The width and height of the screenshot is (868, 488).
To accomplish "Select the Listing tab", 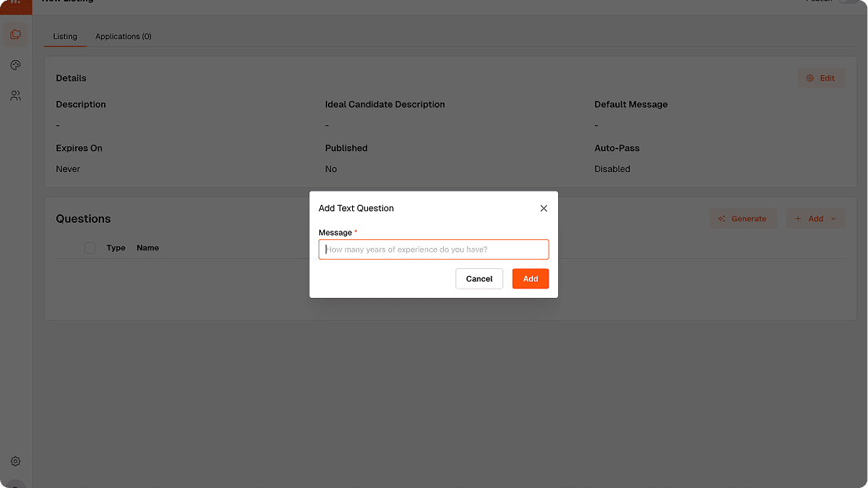I will tap(65, 36).
